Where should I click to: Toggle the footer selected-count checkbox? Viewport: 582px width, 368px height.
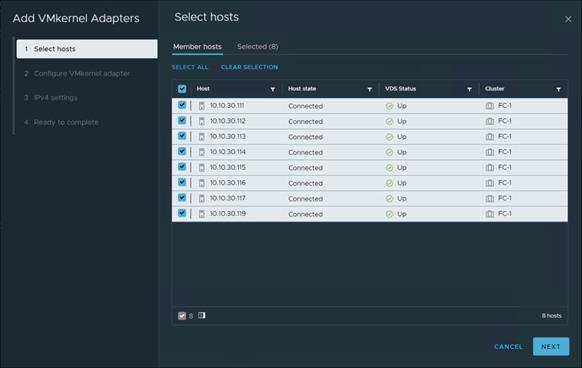(x=182, y=316)
